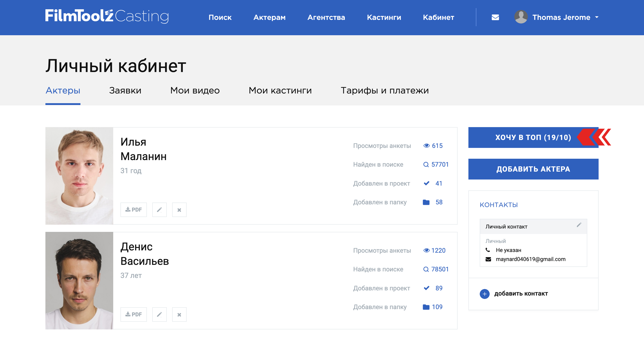The height and width of the screenshot is (338, 644).
Task: Download PDF for Денис Васильев
Action: tap(134, 314)
